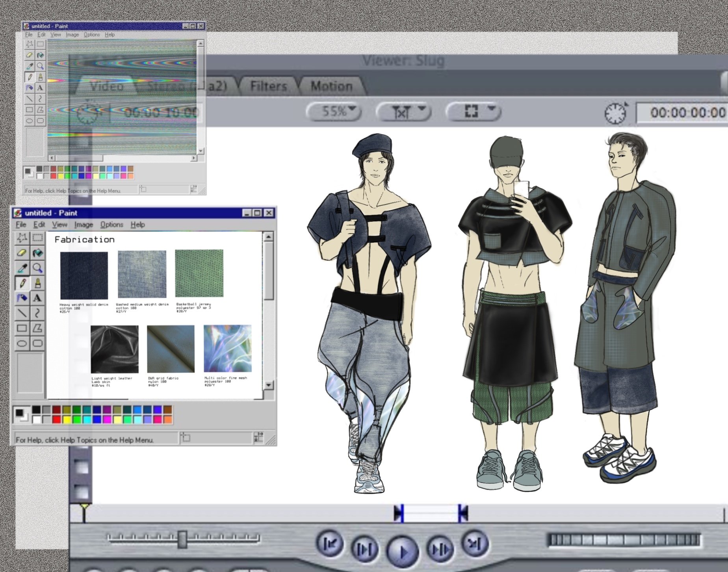
Task: Switch to the Video tab in Viewer
Action: tap(107, 86)
